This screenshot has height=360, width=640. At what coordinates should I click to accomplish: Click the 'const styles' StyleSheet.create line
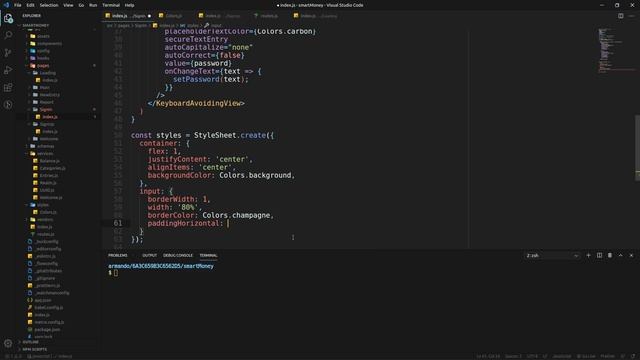[202, 135]
